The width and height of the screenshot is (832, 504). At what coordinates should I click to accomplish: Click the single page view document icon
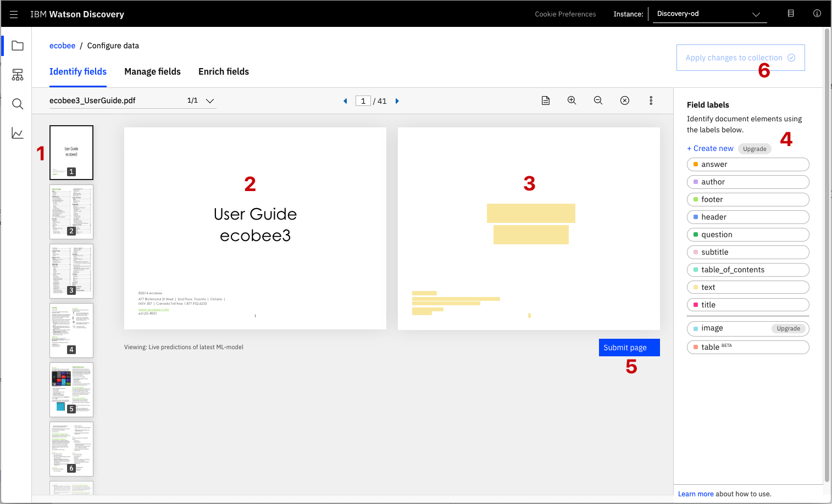pyautogui.click(x=546, y=100)
